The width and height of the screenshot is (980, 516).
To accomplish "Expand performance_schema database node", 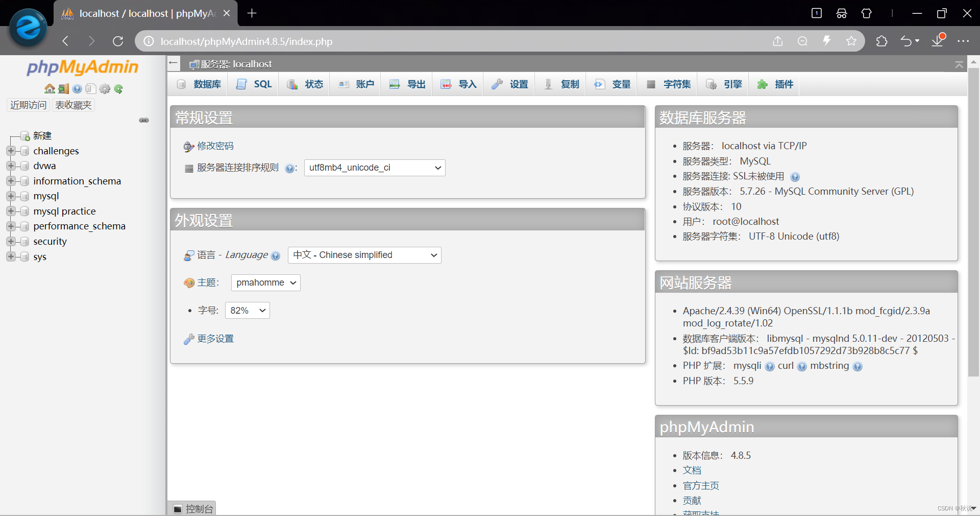I will click(x=11, y=226).
